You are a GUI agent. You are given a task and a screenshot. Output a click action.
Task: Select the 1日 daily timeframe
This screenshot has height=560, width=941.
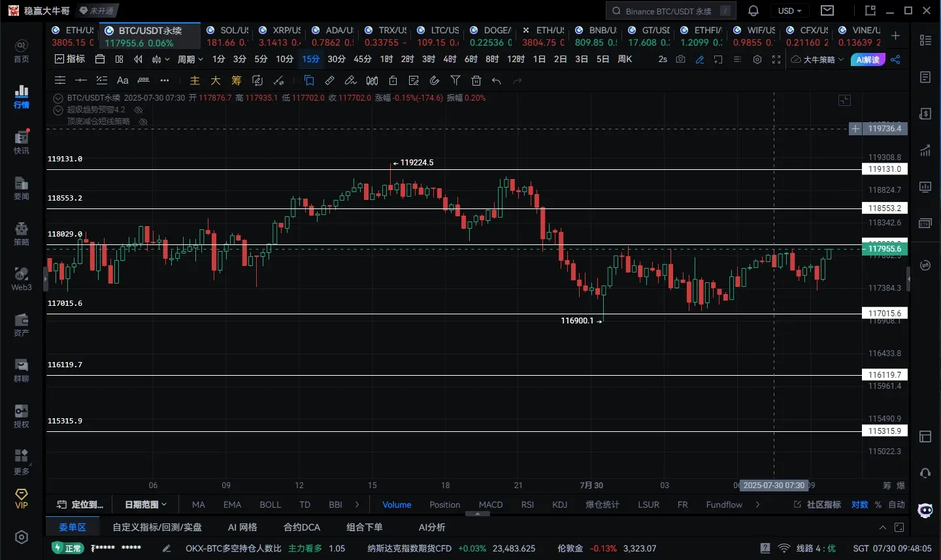point(540,59)
